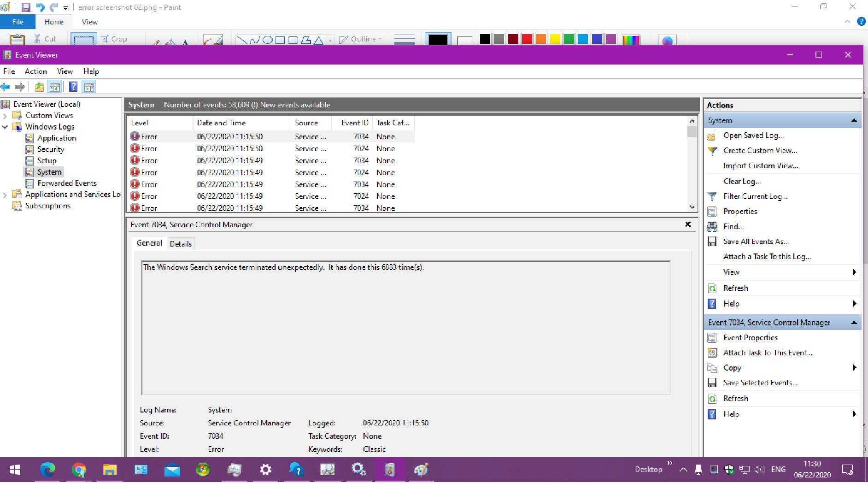This screenshot has width=868, height=483.
Task: Select 11:15:50 error row with Event ID 7024
Action: point(271,149)
